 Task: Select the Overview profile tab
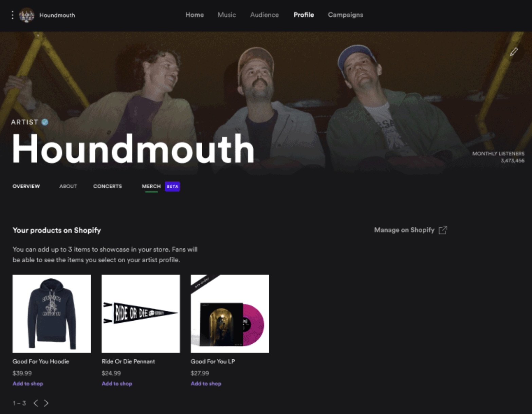click(x=26, y=186)
